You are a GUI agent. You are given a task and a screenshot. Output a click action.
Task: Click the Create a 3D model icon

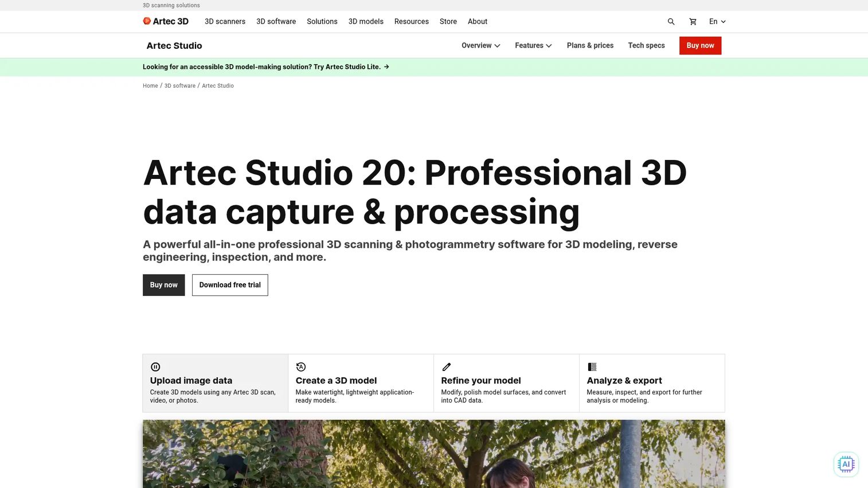tap(301, 367)
